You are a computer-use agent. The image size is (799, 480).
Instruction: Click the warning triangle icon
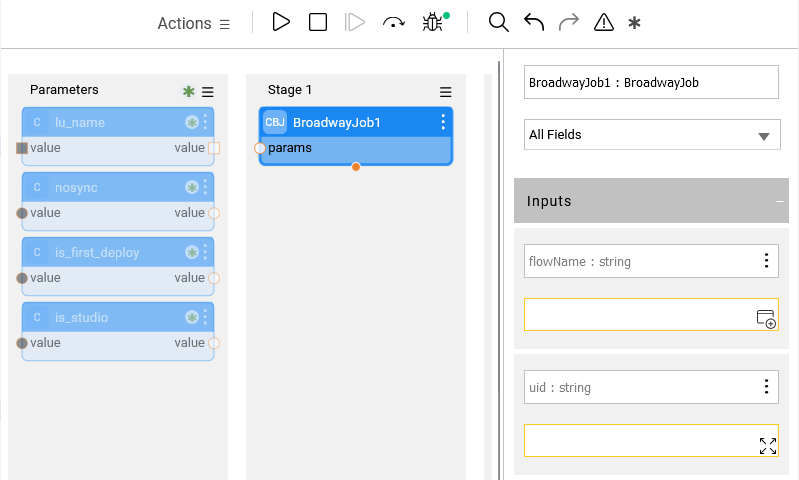[603, 22]
